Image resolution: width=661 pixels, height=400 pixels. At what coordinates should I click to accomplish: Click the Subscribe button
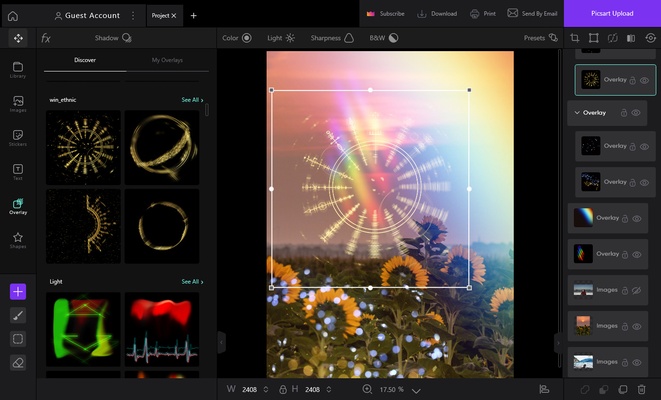[385, 13]
